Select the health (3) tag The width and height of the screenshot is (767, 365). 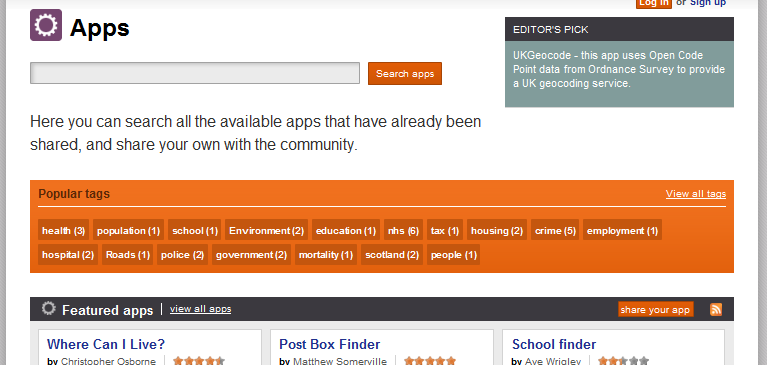tap(64, 230)
